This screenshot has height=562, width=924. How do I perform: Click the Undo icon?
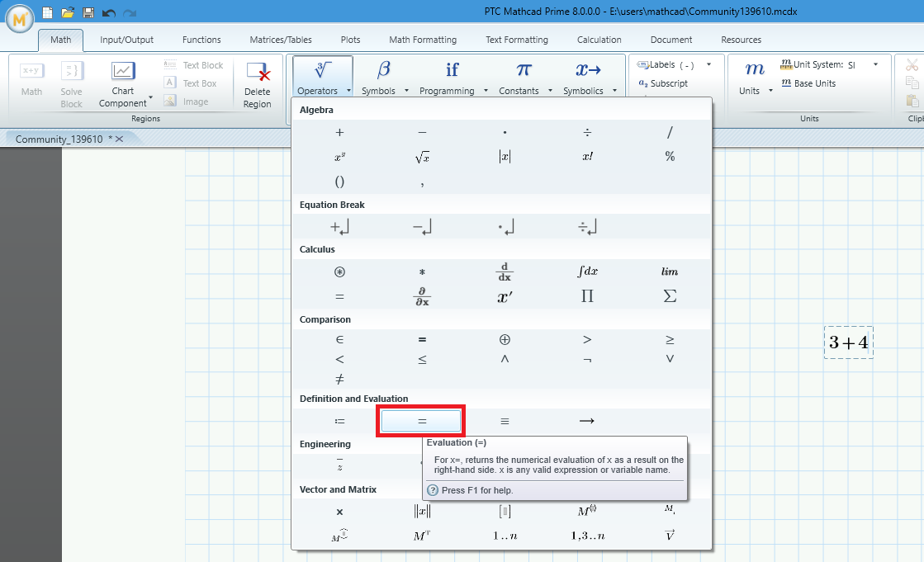(x=107, y=12)
